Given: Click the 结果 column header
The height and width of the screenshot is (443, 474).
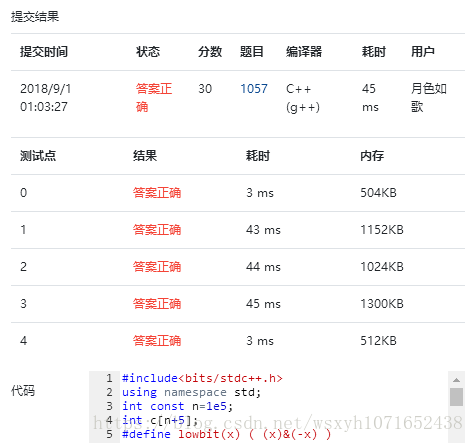Looking at the screenshot, I should (145, 156).
